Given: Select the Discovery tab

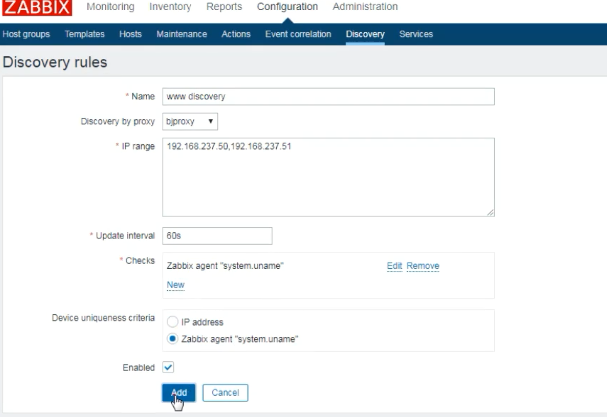Looking at the screenshot, I should click(x=365, y=34).
